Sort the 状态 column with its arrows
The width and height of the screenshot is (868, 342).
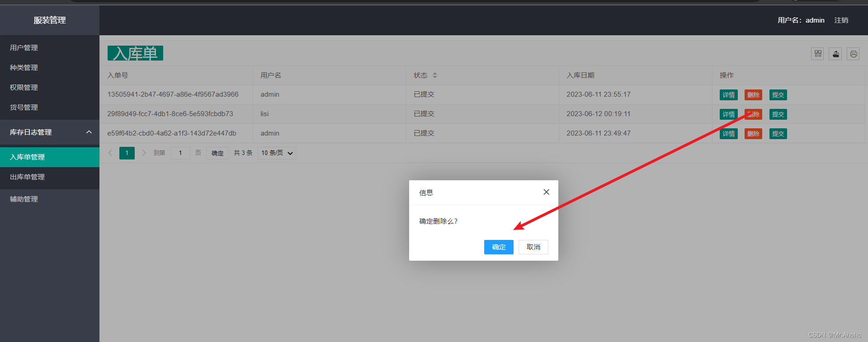435,75
